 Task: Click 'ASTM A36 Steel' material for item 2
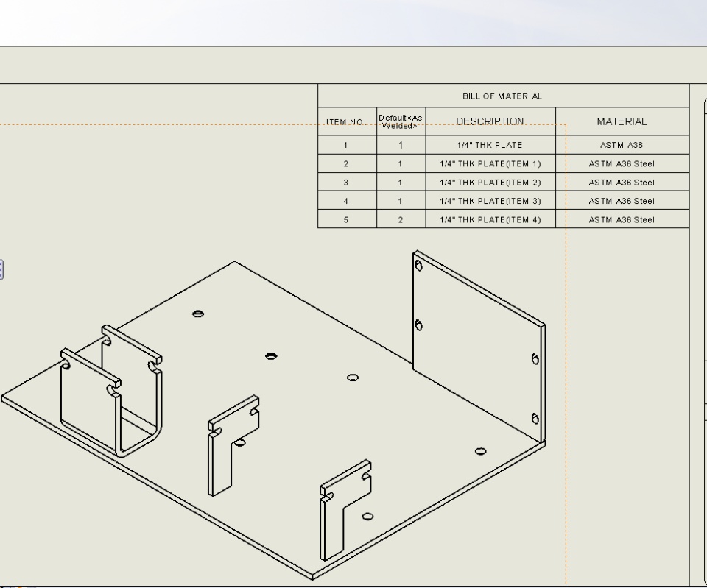(622, 163)
